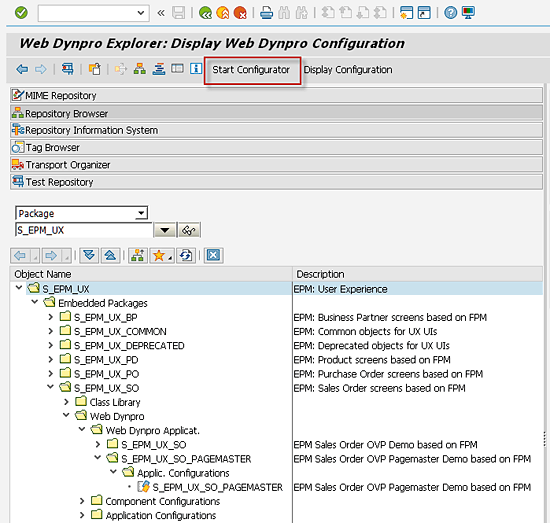This screenshot has height=523, width=550.
Task: Open Repository Information System tab
Action: tap(276, 130)
